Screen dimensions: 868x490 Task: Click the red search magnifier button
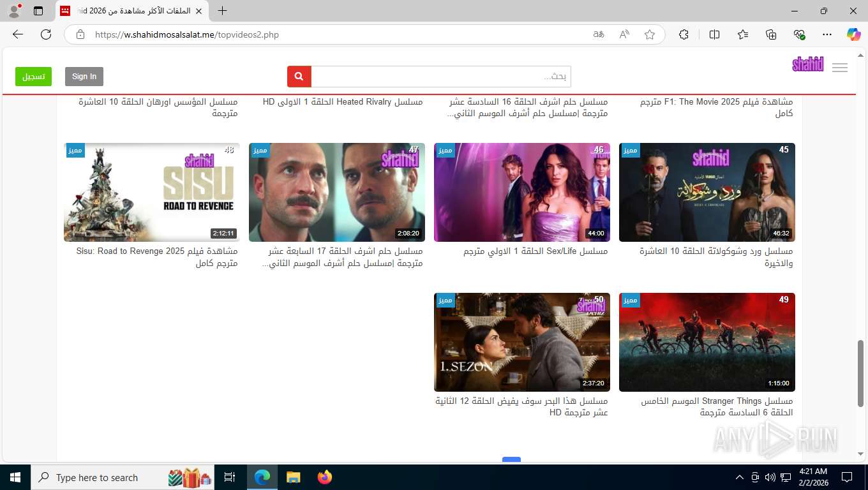[299, 77]
